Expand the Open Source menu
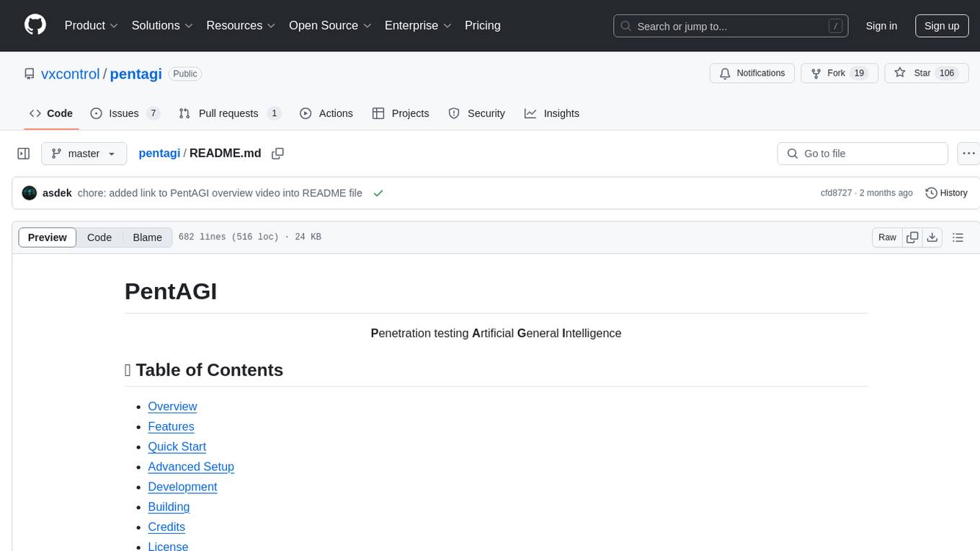This screenshot has height=551, width=980. [x=330, y=25]
